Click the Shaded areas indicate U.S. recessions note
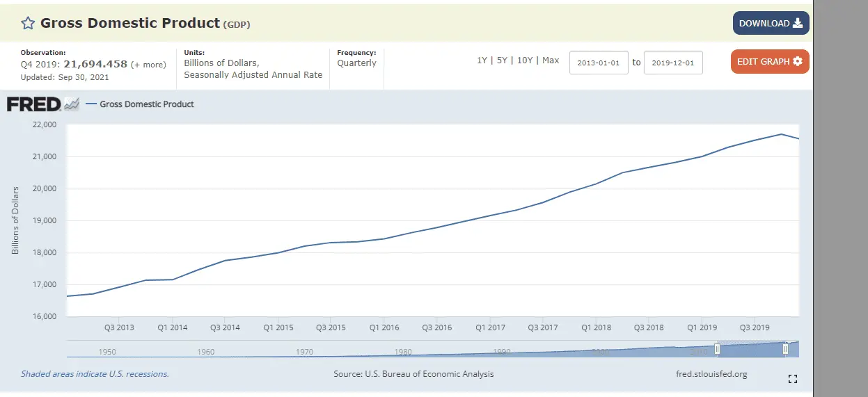 [95, 374]
